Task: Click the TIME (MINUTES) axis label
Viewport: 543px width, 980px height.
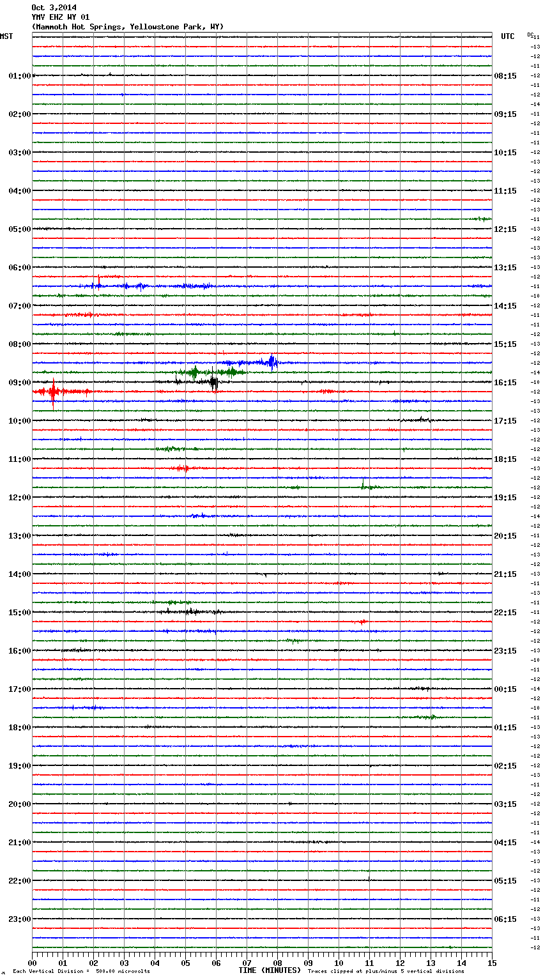Action: pos(269,970)
